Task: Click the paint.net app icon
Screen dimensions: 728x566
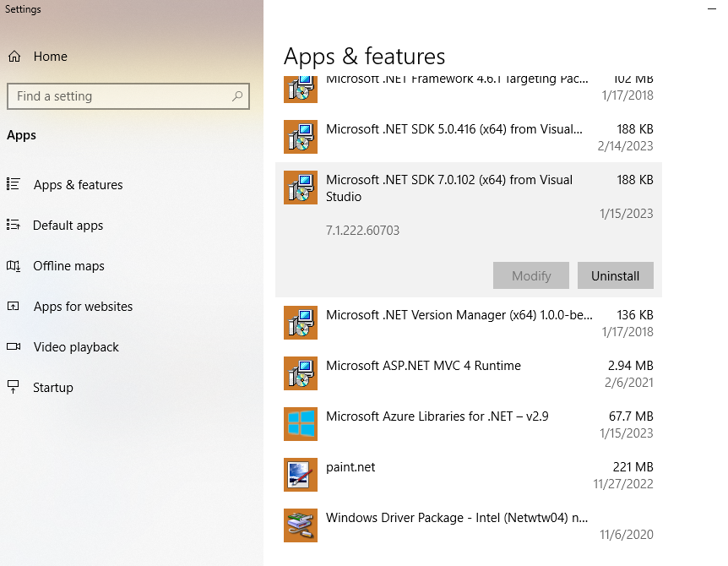Action: click(x=301, y=475)
